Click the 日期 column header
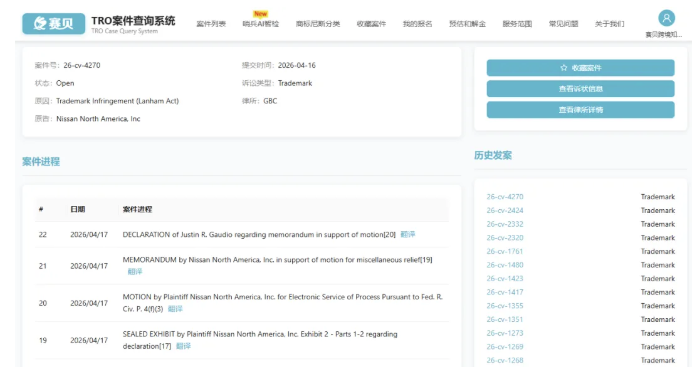This screenshot has width=697, height=378. [78, 209]
